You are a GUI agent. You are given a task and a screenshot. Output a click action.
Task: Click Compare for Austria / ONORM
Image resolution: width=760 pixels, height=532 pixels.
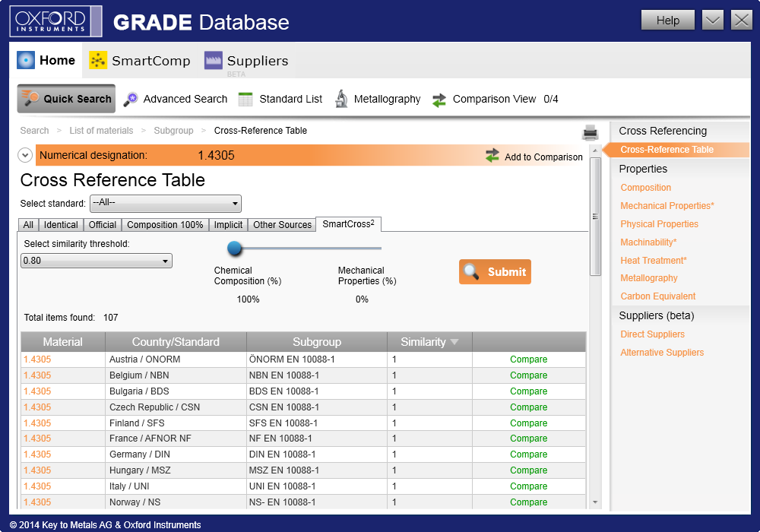[x=528, y=359]
